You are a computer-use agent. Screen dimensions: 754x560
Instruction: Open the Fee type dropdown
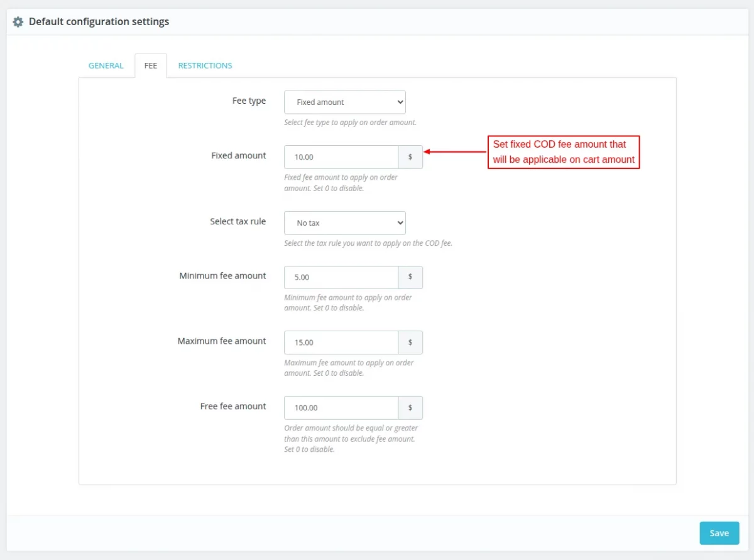344,102
